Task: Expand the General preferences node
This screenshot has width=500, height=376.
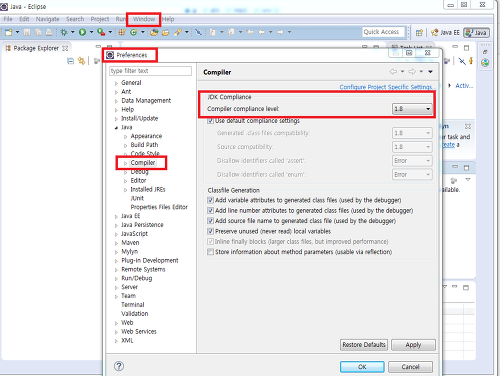Action: point(116,83)
